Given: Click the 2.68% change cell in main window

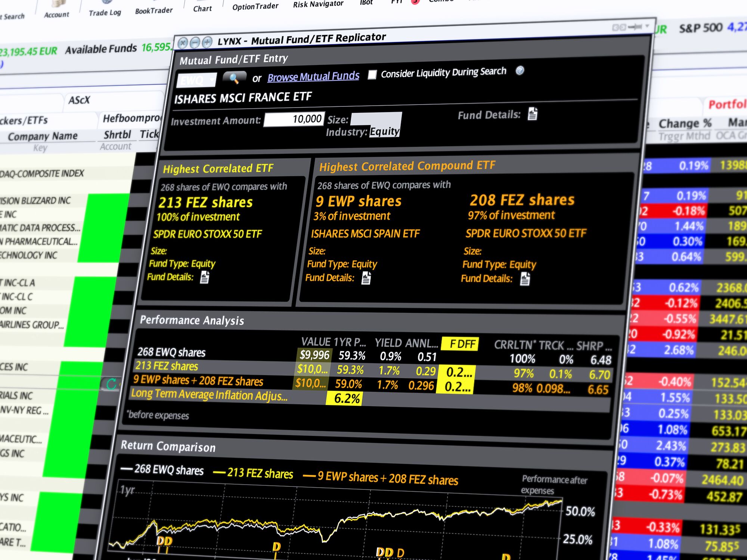Looking at the screenshot, I should (x=678, y=350).
